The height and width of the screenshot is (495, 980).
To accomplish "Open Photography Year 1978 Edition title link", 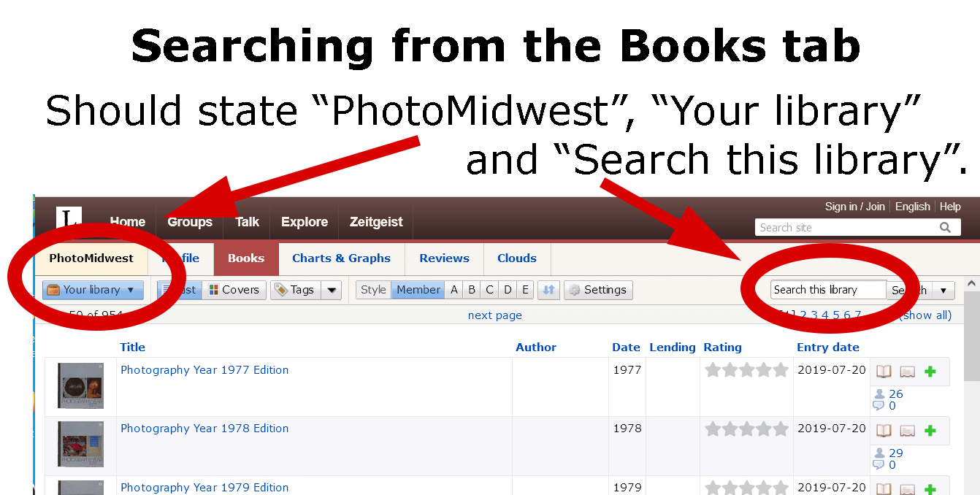I will (x=204, y=429).
